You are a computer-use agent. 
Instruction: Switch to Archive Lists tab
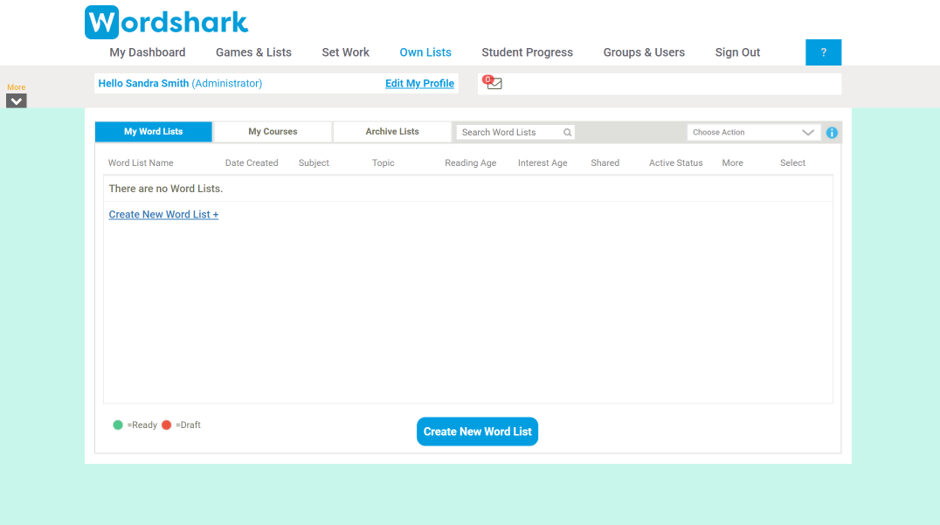(x=392, y=132)
